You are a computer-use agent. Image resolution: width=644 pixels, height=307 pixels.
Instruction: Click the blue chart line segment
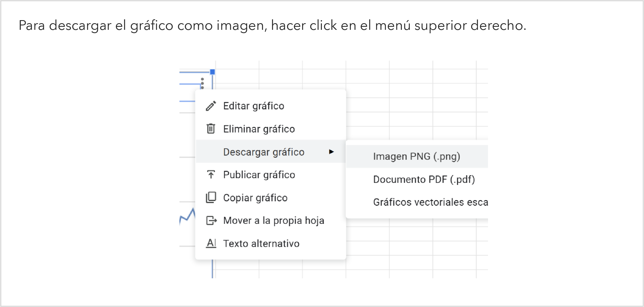coord(188,217)
